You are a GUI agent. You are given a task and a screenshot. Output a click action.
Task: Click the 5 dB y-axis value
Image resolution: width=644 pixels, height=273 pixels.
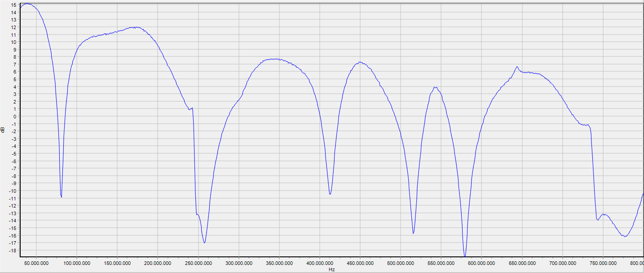tap(15, 79)
